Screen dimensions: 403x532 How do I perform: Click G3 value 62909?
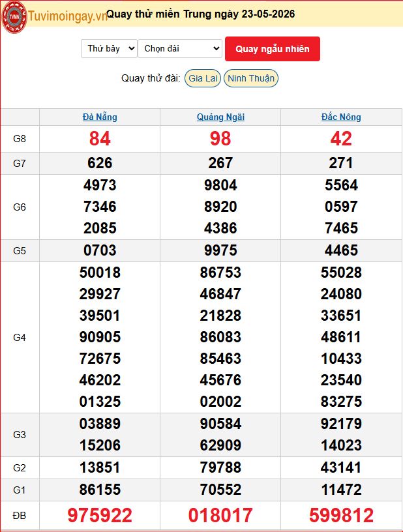(x=220, y=445)
